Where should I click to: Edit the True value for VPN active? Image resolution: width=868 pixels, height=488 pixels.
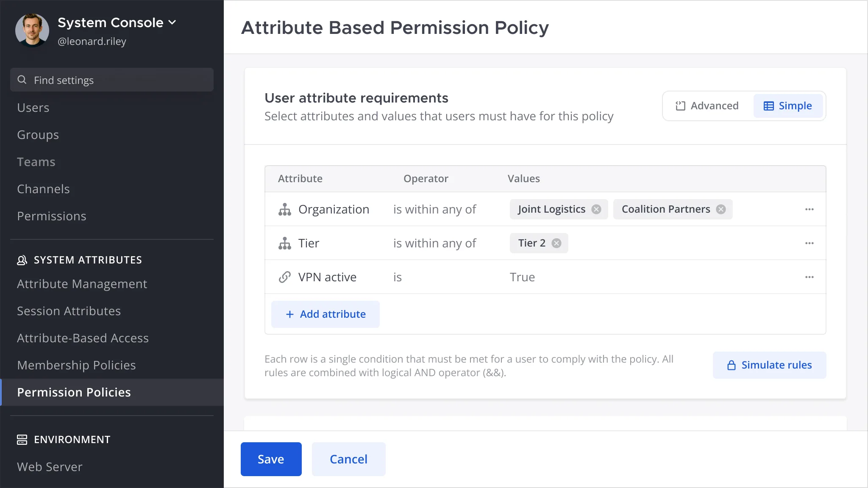(522, 277)
